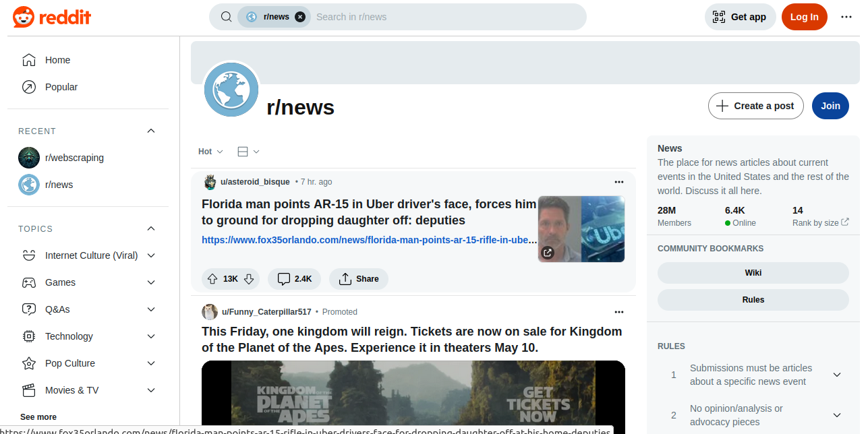Open Florida man points AR-15 post title
Screen dimensions: 868x434
[369, 212]
